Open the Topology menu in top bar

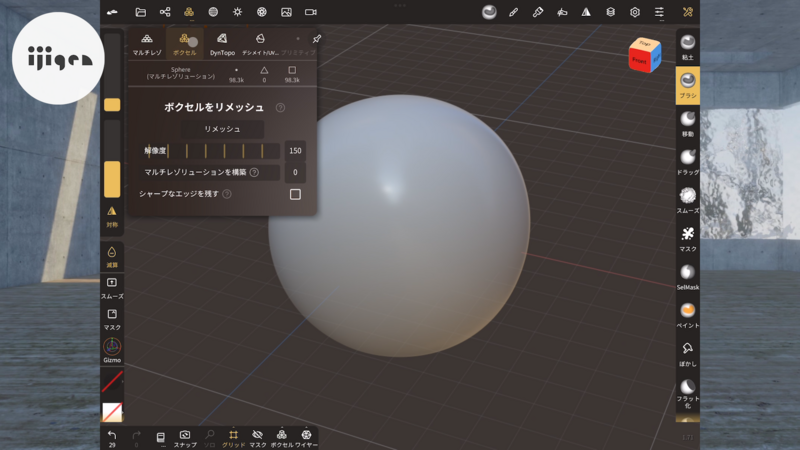click(189, 12)
